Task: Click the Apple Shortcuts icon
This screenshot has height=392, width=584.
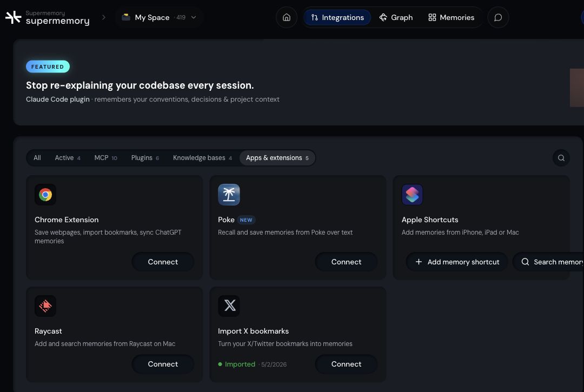Action: [x=412, y=195]
